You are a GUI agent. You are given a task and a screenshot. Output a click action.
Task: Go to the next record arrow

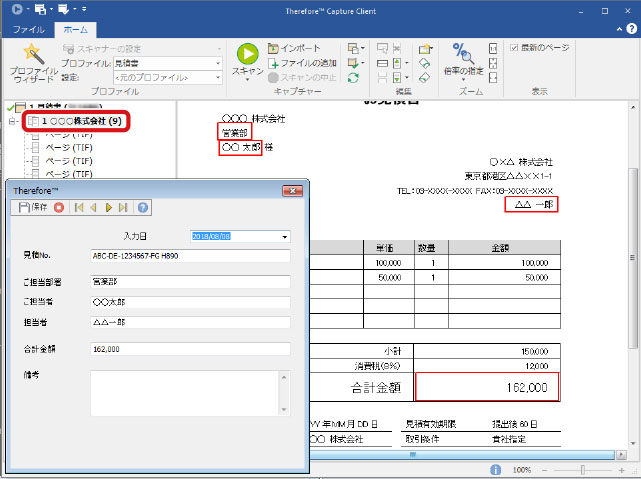(109, 207)
